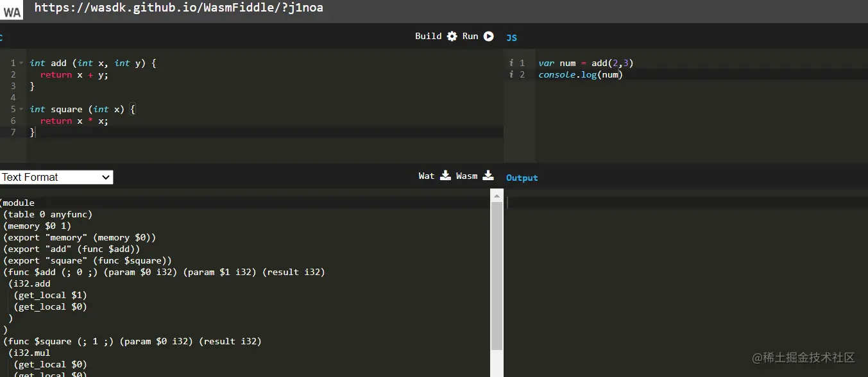The width and height of the screenshot is (868, 377).
Task: Click the Run play icon
Action: click(x=489, y=37)
